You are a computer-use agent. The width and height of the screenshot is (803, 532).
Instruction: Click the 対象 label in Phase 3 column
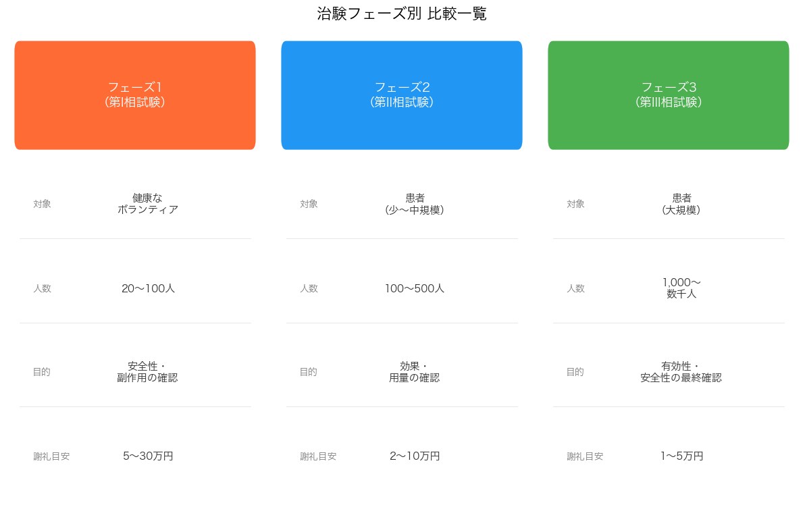[575, 204]
